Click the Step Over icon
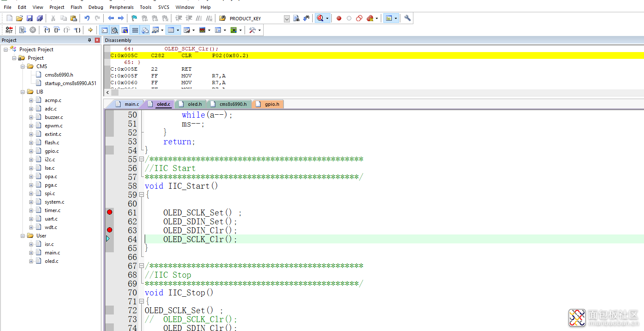644x331 pixels. pyautogui.click(x=57, y=30)
